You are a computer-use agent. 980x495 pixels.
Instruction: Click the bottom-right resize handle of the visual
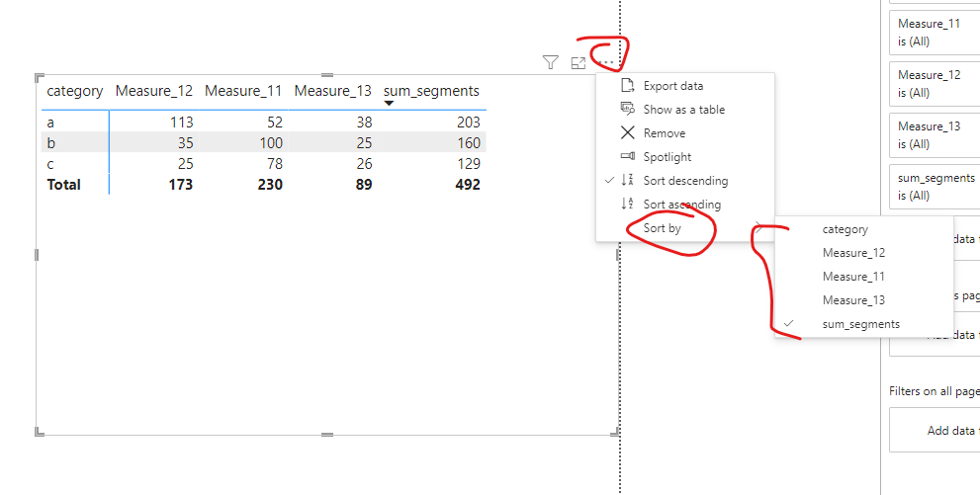[615, 432]
